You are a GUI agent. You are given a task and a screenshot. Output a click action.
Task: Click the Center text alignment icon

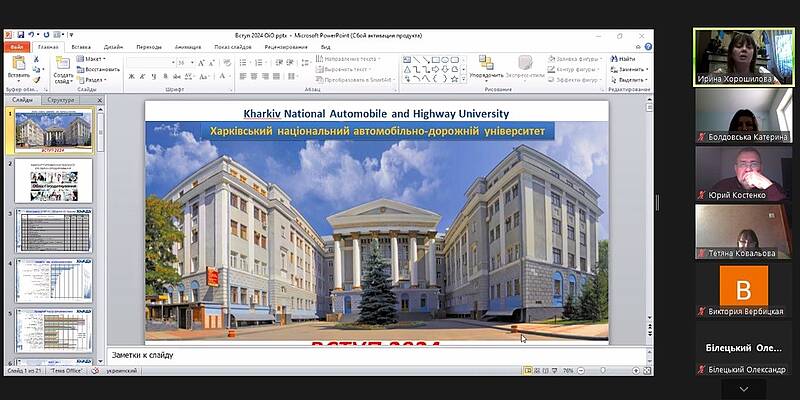[x=254, y=76]
